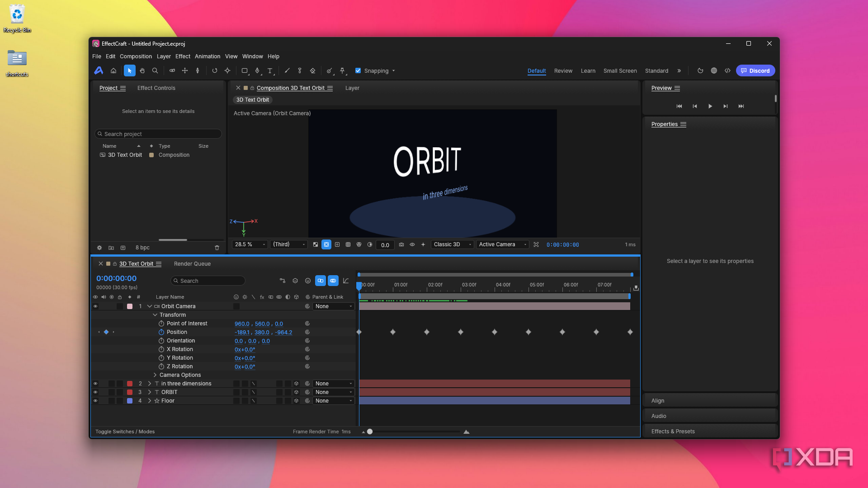Hide the 'in three dimensions' layer
Image resolution: width=868 pixels, height=488 pixels.
(x=95, y=384)
